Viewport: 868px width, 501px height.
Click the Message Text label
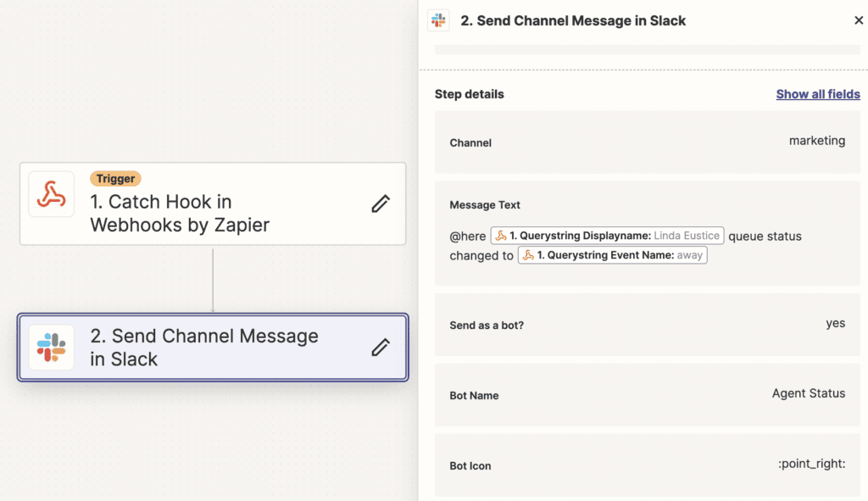coord(484,205)
